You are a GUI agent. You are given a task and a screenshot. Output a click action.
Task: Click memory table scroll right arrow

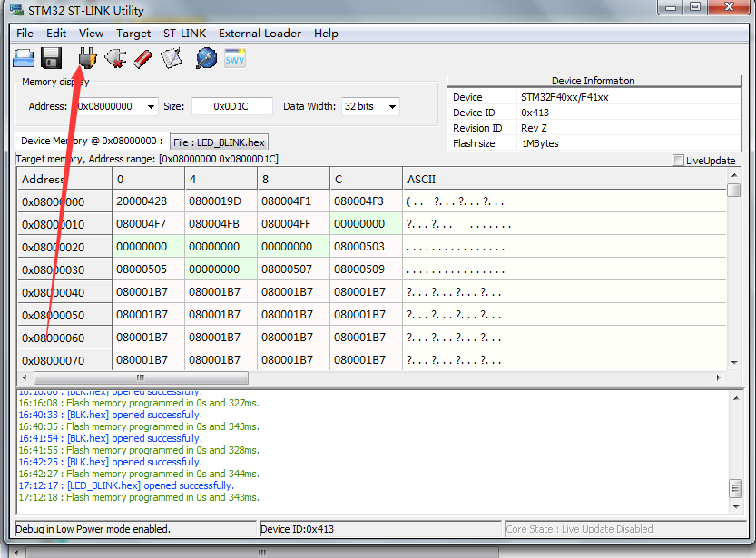pyautogui.click(x=719, y=377)
